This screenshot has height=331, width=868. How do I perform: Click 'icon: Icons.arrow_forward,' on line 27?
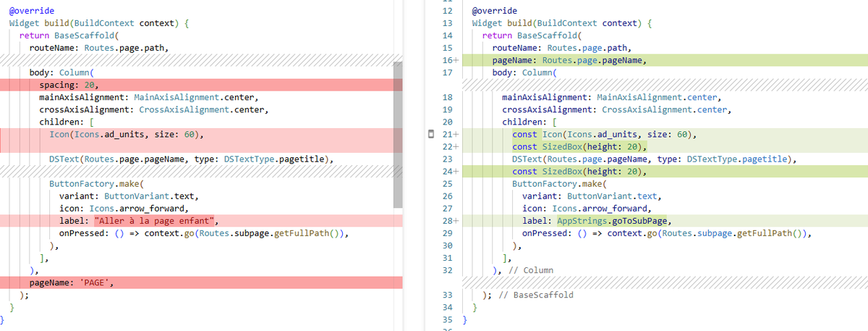[586, 209]
